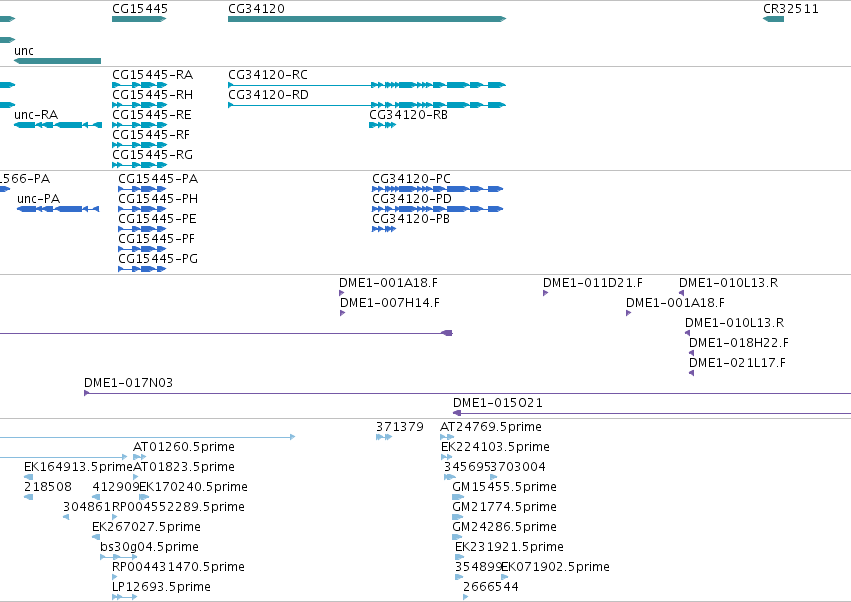Select the CG34120-RC transcript
This screenshot has width=851, height=602.
click(x=367, y=85)
